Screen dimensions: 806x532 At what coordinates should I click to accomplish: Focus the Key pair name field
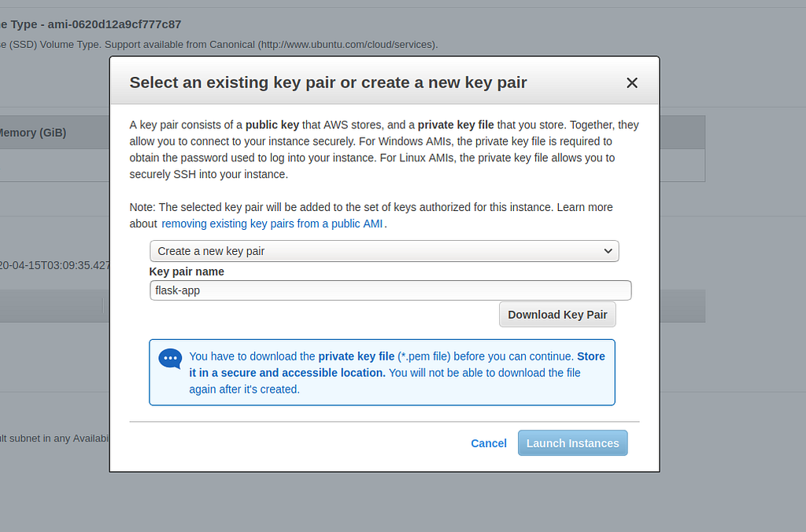click(x=390, y=290)
